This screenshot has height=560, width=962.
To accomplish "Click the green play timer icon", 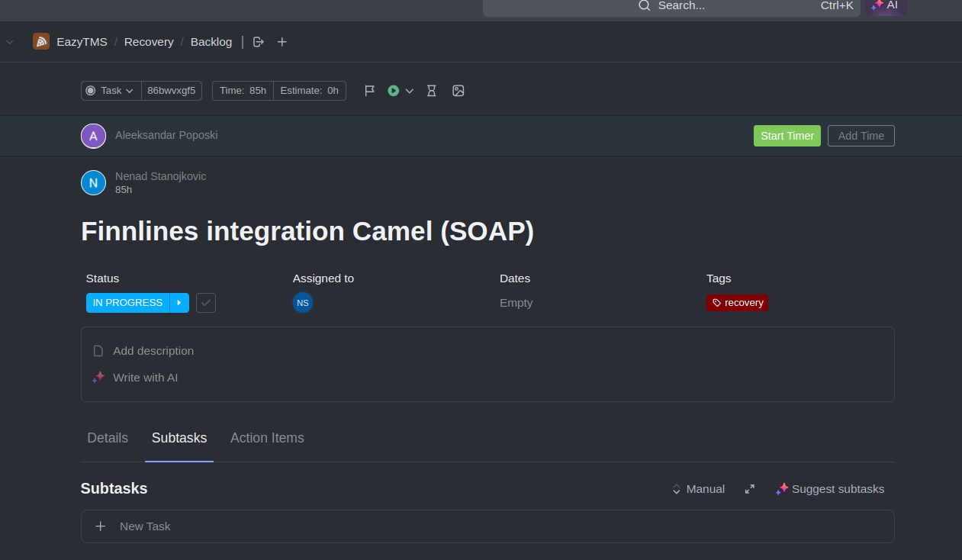I will click(x=394, y=91).
